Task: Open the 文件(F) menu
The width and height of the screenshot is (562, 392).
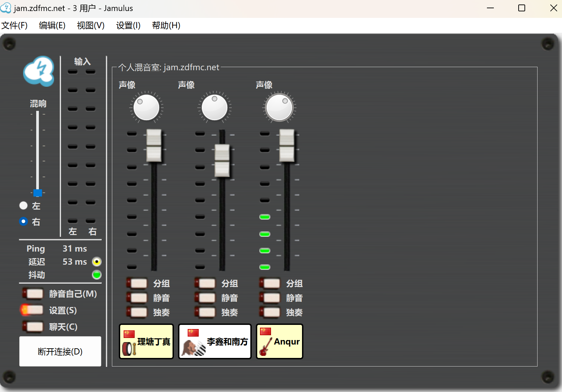Action: (14, 25)
